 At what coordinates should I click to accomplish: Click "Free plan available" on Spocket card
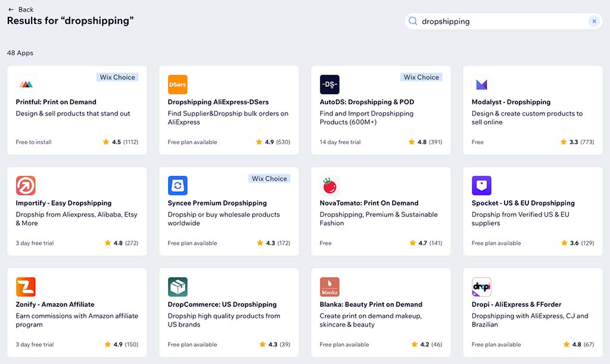(x=496, y=243)
